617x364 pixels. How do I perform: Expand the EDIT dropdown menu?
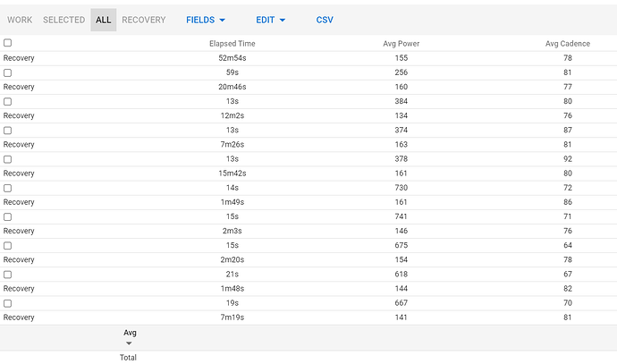click(271, 20)
